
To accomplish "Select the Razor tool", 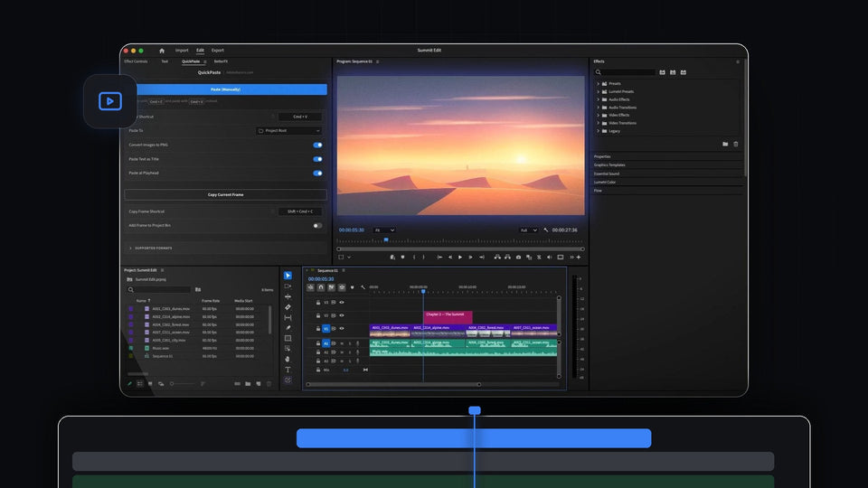I will pyautogui.click(x=288, y=307).
